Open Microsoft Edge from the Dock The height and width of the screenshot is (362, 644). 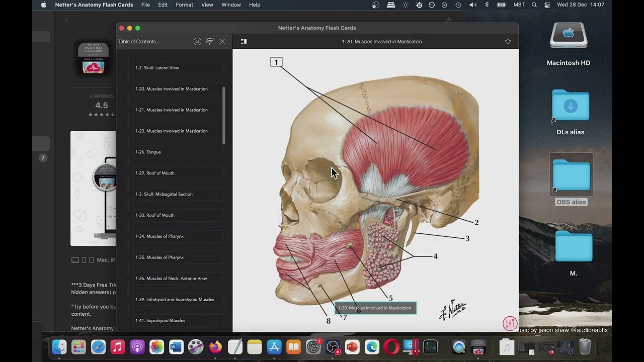[x=372, y=347]
